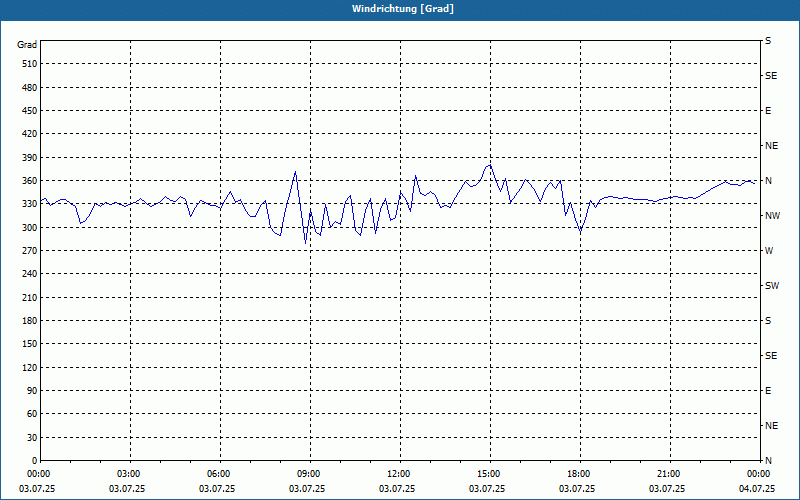
Task: Click the curve's lowest dip just before 09:00
Action: [x=306, y=243]
